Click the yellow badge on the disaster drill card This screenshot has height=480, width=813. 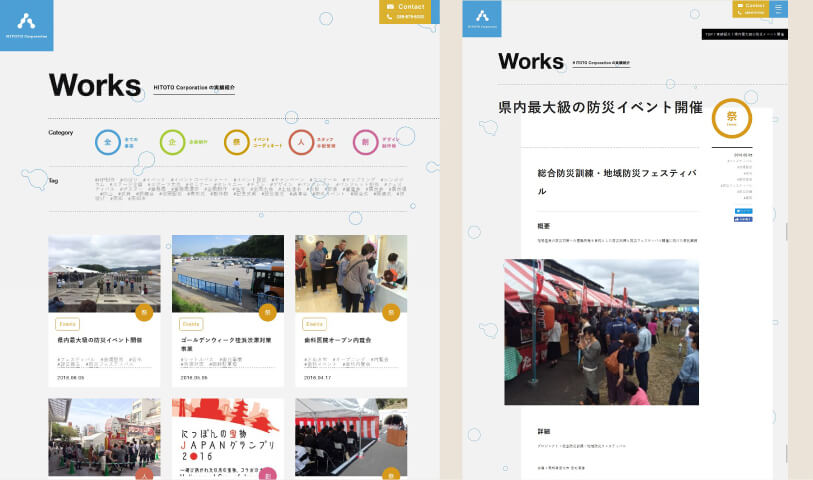click(x=144, y=313)
